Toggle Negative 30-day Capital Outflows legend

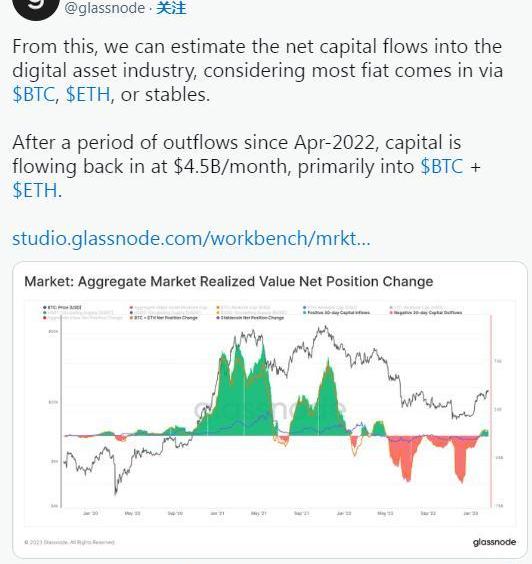point(426,313)
